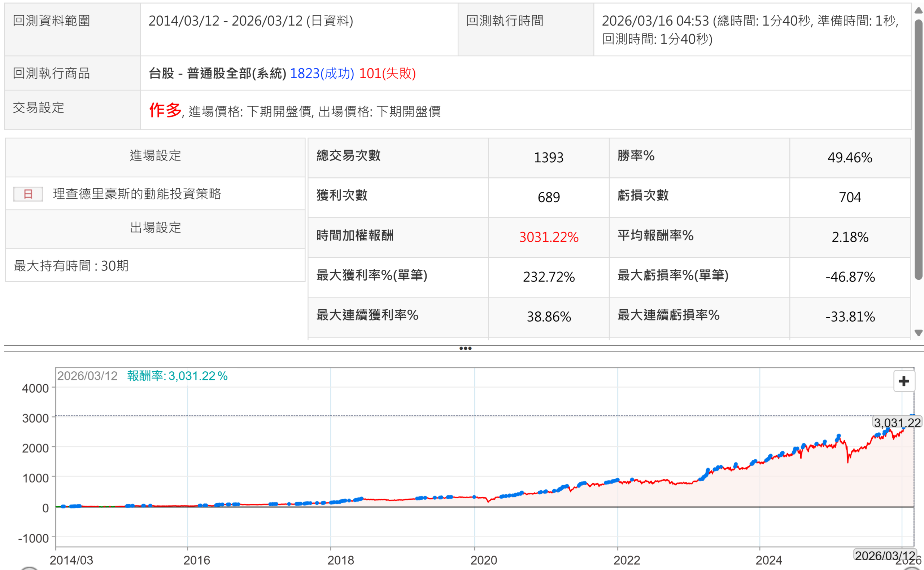Click the red 作多 trade direction label
924x570 pixels.
[x=165, y=110]
